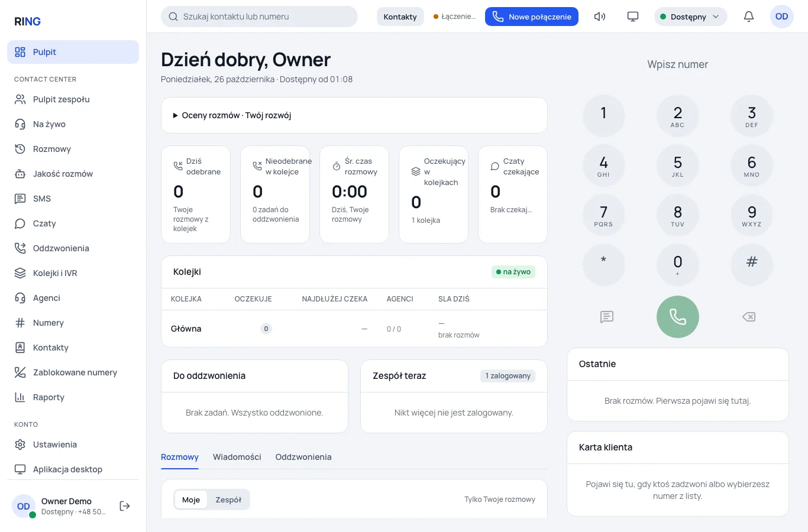Switch to the Oddzwonienia tab
Screen dimensions: 808x532
(x=303, y=457)
